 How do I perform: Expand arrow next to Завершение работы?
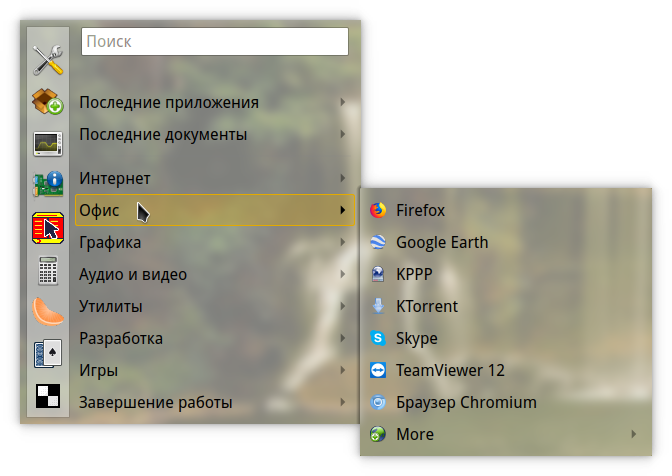342,402
